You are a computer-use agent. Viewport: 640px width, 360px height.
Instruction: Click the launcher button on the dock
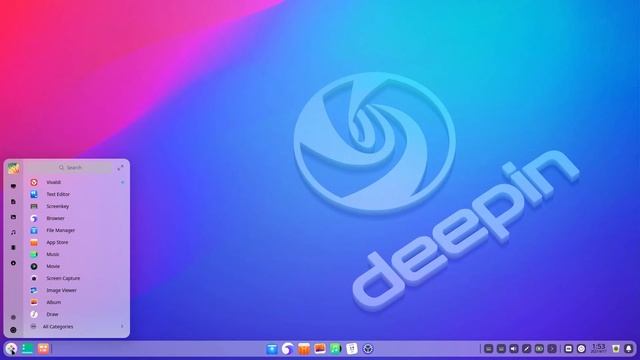click(x=11, y=349)
